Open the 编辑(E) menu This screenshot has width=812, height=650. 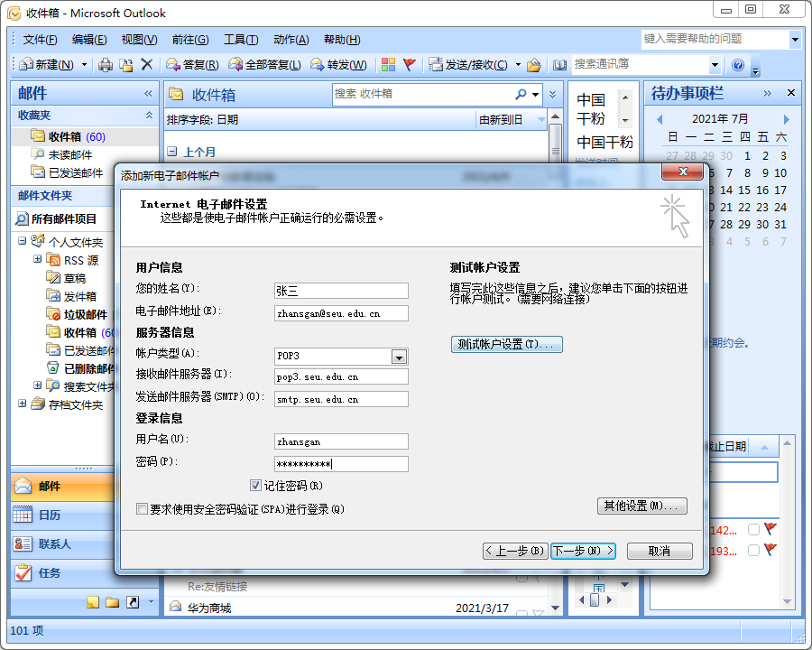tap(89, 40)
